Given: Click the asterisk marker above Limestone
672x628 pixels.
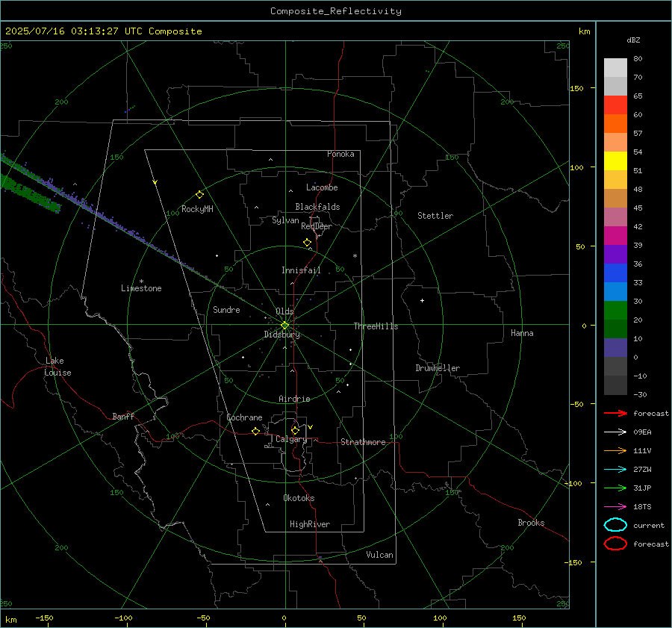Looking at the screenshot, I should point(141,282).
